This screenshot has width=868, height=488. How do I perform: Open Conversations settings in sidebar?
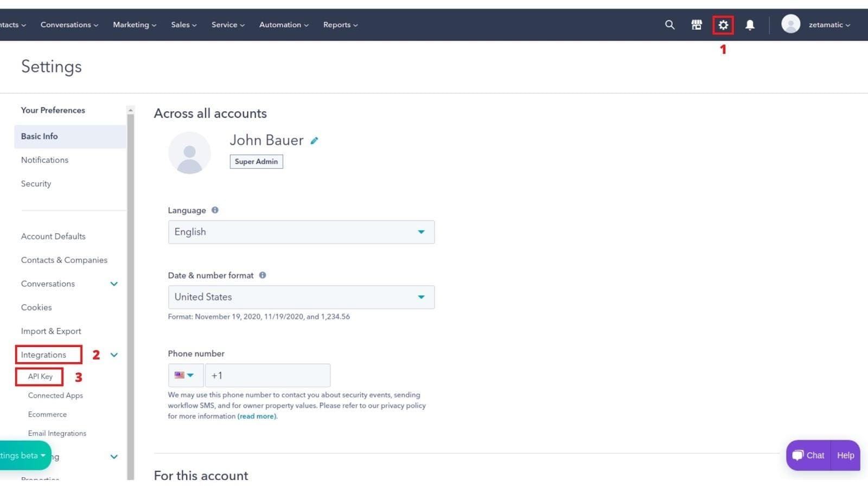tap(48, 284)
